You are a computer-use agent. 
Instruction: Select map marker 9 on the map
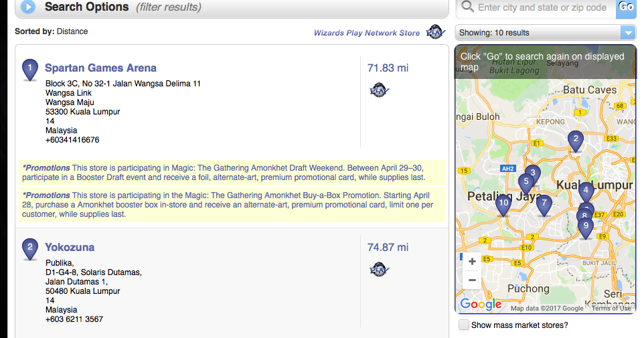point(586,228)
